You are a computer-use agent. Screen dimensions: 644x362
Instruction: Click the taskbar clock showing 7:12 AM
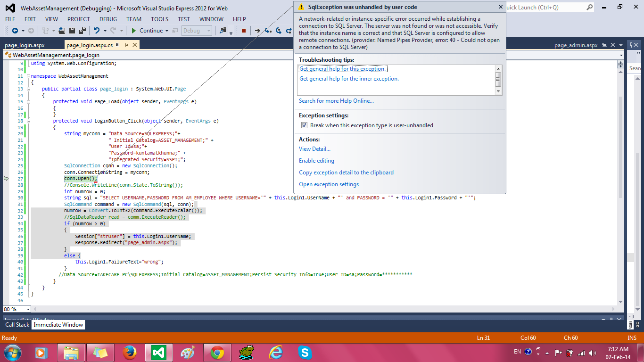(618, 353)
